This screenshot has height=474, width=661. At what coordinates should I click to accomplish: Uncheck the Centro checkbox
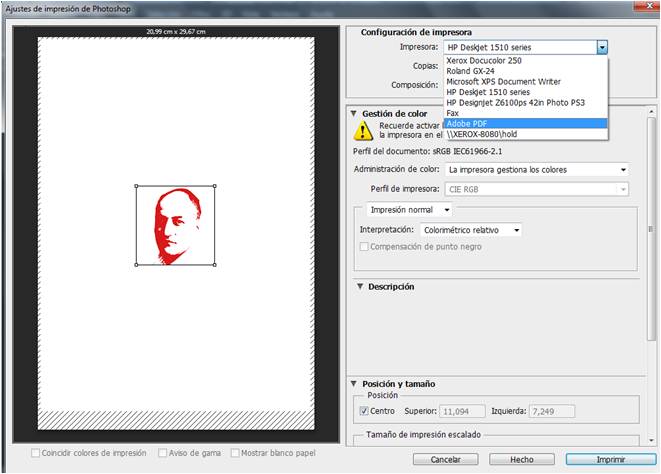pyautogui.click(x=363, y=411)
